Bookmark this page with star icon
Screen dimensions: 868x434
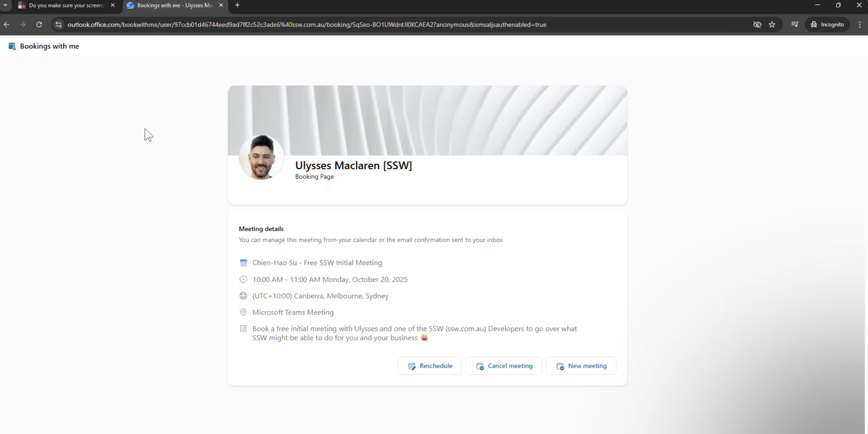tap(772, 25)
